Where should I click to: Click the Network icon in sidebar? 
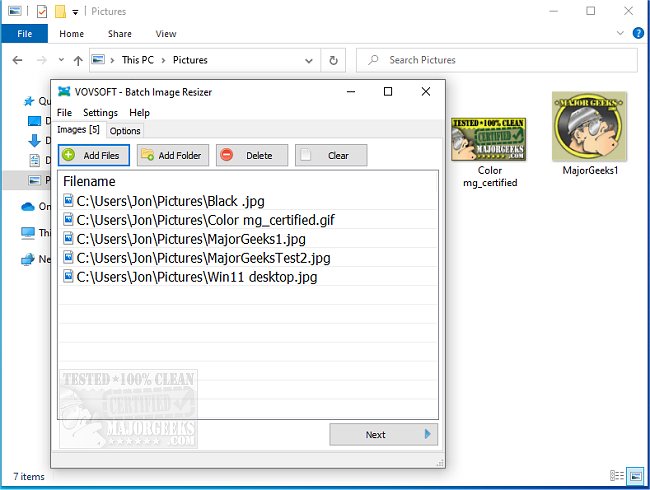[28, 260]
